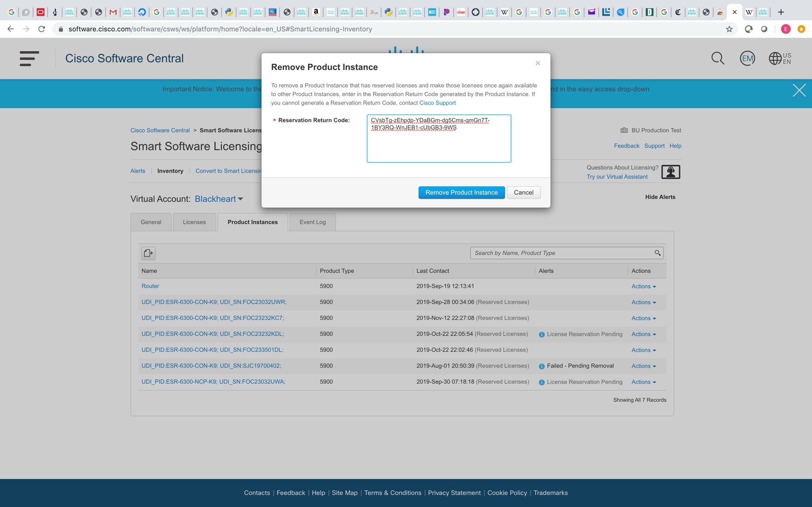Screen dimensions: 812x507
Task: Click inside the Reservation Return Code text area
Action: click(439, 139)
